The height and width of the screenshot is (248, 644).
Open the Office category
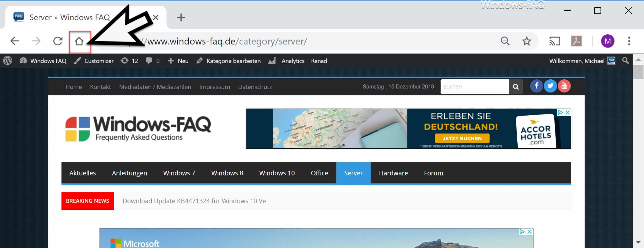click(x=319, y=173)
